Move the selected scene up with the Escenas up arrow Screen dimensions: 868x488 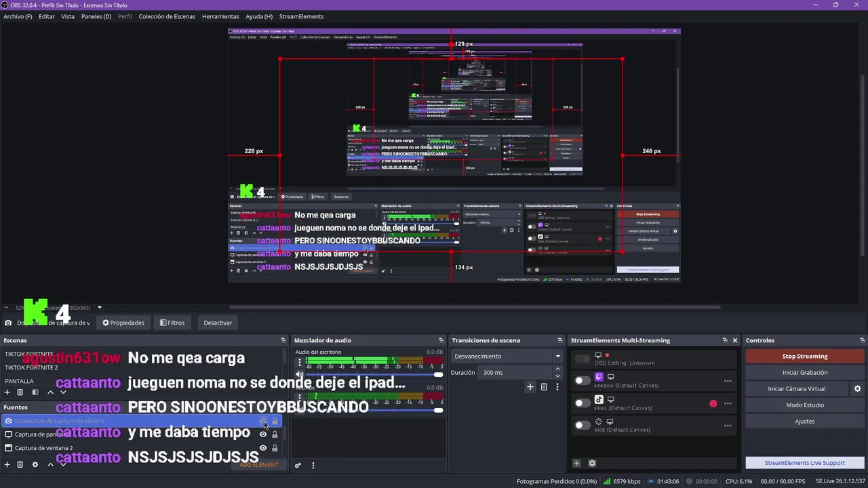[x=50, y=392]
